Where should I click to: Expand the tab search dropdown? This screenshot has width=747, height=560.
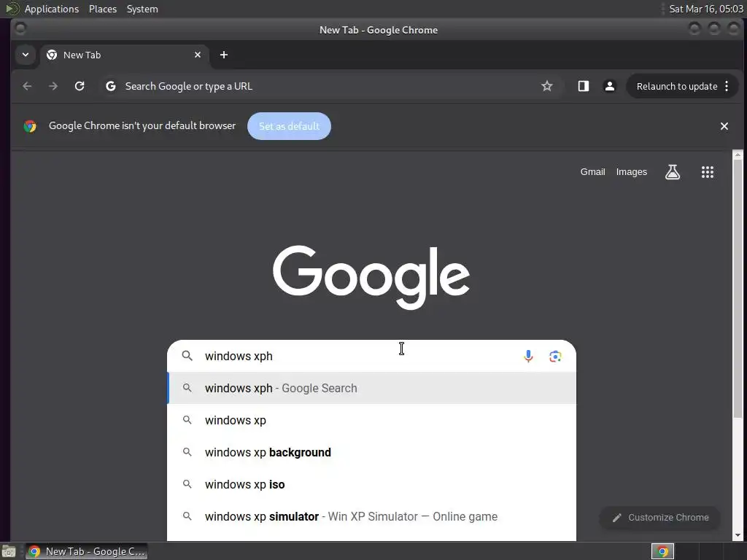coord(26,55)
